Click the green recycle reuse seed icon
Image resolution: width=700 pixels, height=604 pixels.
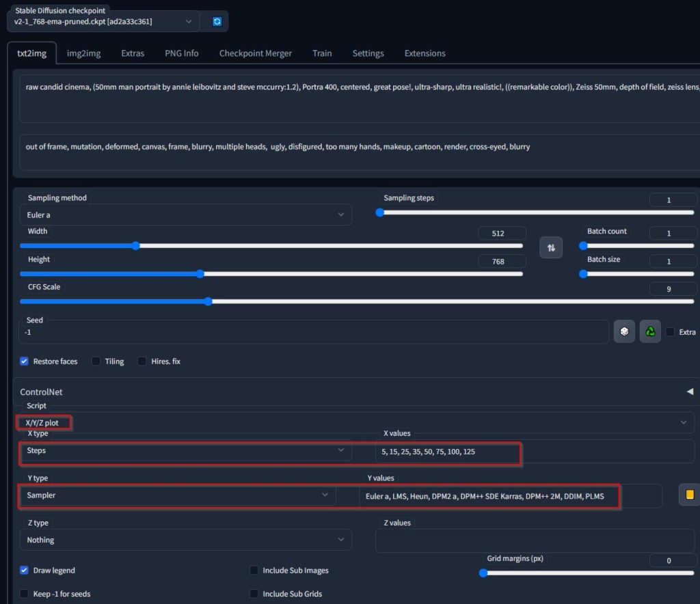tap(650, 331)
